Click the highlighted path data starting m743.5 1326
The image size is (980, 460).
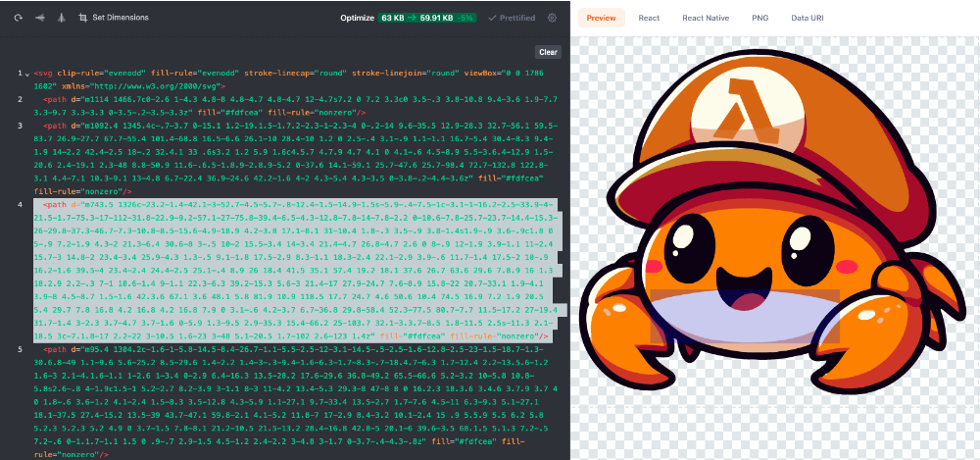(299, 271)
